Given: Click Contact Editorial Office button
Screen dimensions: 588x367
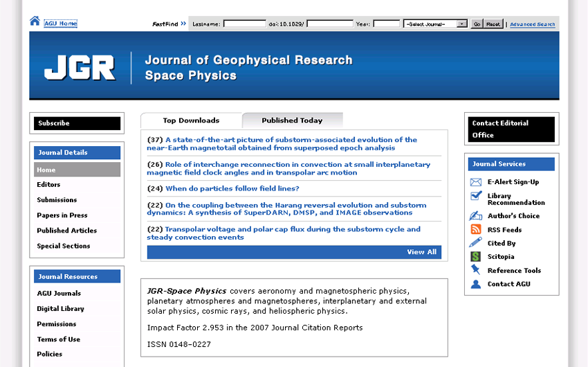Looking at the screenshot, I should coord(511,129).
